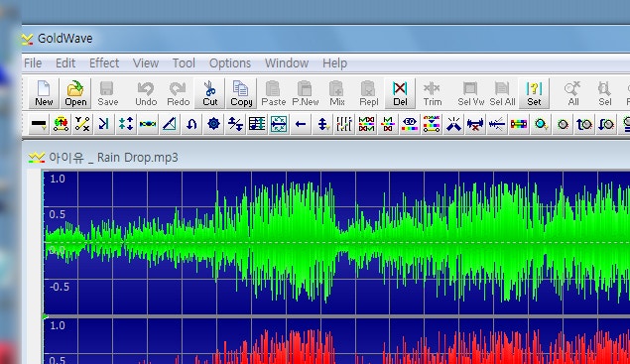
Task: Delete selection with Del button
Action: [400, 93]
